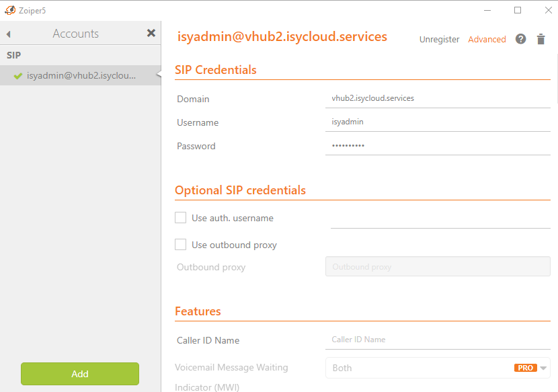Enable Use outbound proxy checkbox

pyautogui.click(x=180, y=245)
